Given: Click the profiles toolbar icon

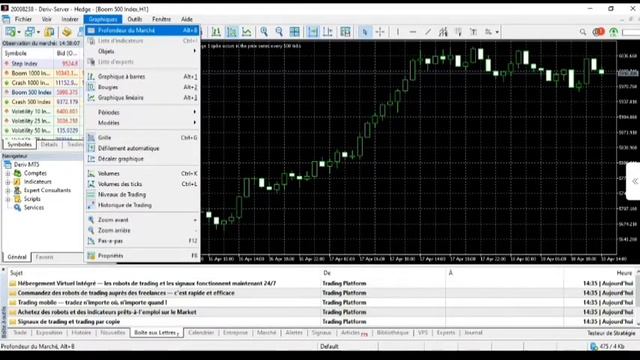Looking at the screenshot, I should 30,32.
